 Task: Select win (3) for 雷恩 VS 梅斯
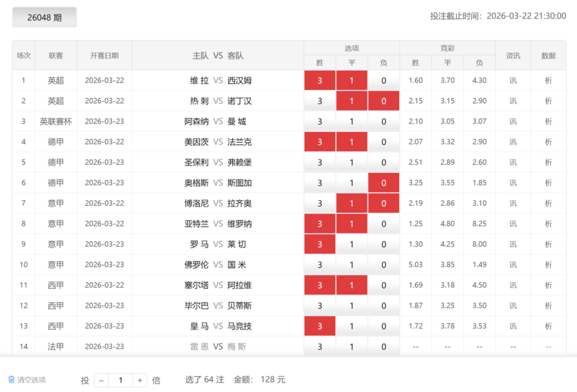click(x=320, y=347)
